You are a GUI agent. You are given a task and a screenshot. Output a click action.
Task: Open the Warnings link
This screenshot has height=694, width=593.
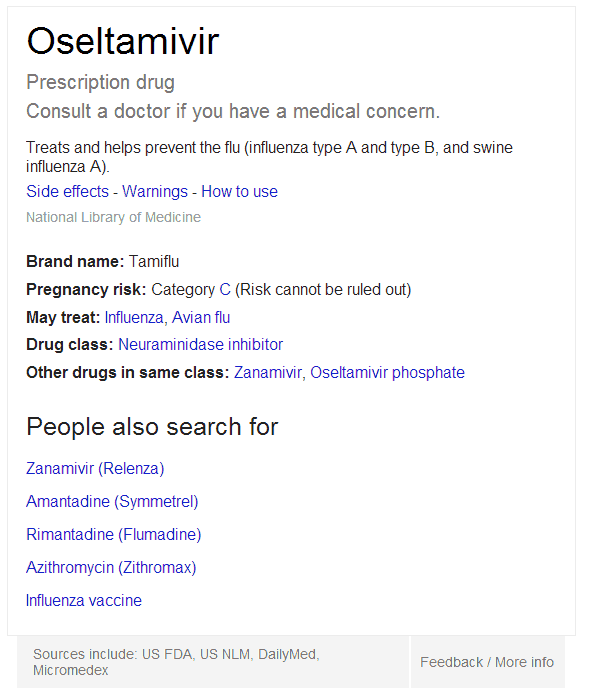pos(155,191)
